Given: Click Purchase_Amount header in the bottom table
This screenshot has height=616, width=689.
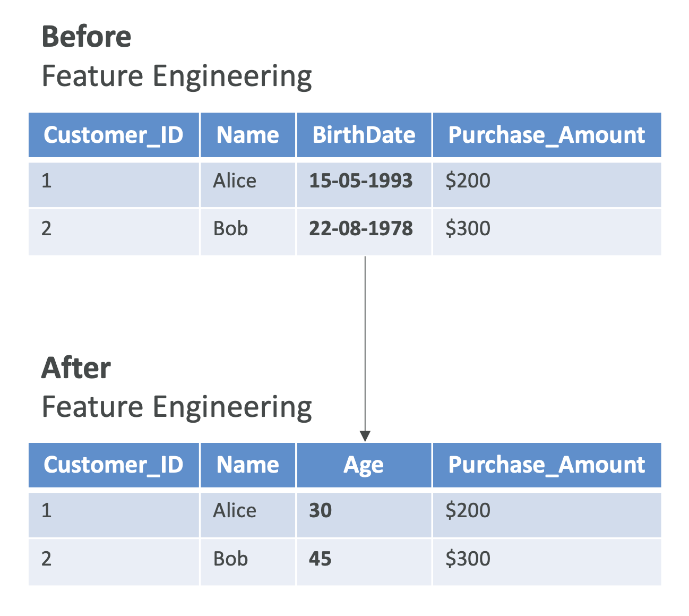Looking at the screenshot, I should [x=547, y=465].
